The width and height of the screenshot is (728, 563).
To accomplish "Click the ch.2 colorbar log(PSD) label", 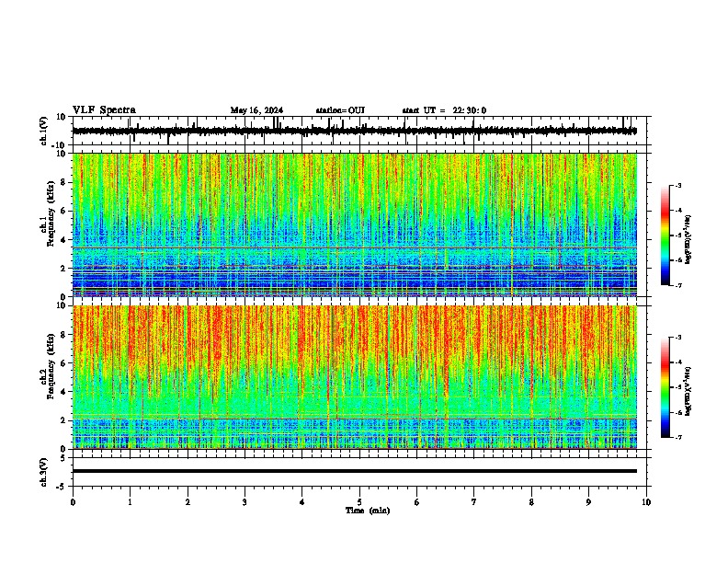I will point(688,392).
